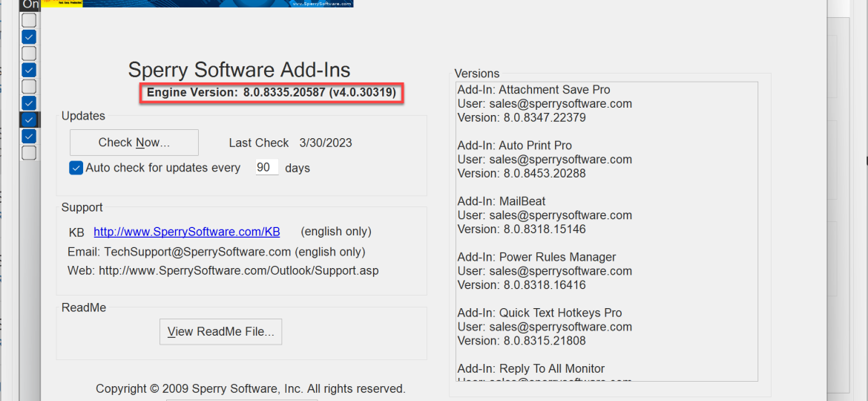Click the Web Outlook/Support.asp address line
The width and height of the screenshot is (868, 401).
[x=223, y=271]
